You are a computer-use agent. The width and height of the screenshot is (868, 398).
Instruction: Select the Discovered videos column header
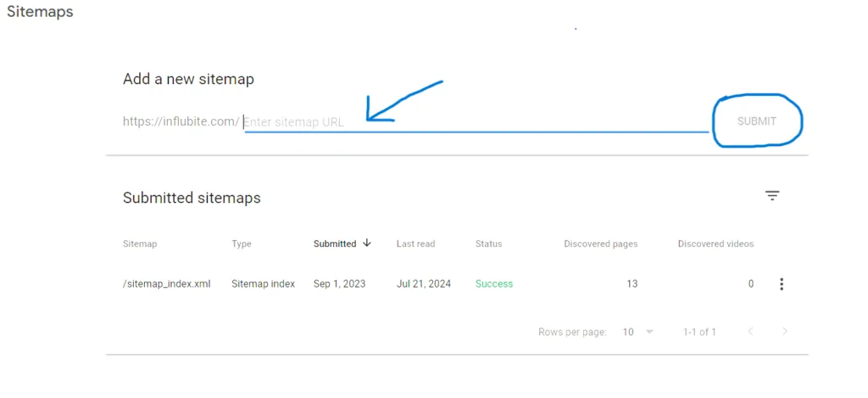pyautogui.click(x=715, y=244)
